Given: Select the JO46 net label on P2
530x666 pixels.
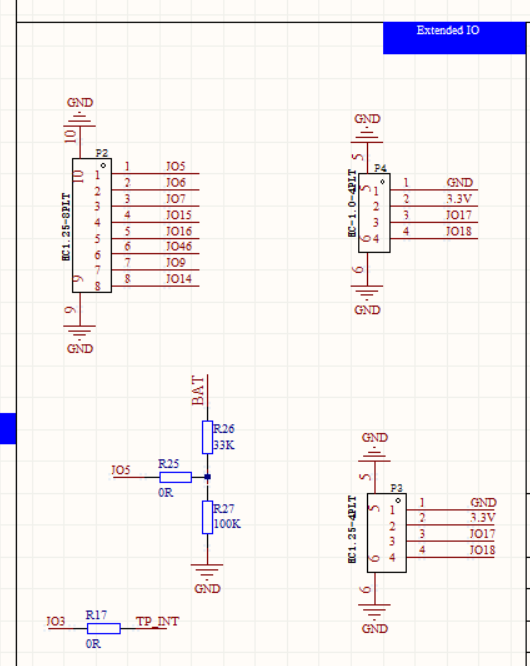Looking at the screenshot, I should [179, 246].
